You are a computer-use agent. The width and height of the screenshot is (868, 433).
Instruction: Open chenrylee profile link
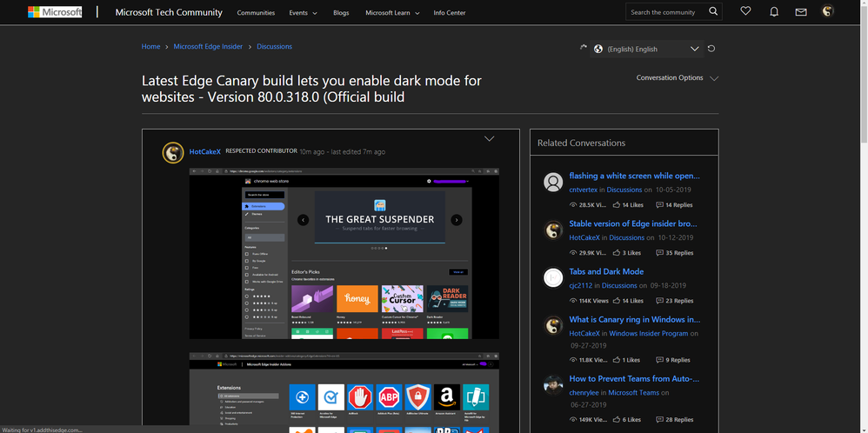click(584, 393)
